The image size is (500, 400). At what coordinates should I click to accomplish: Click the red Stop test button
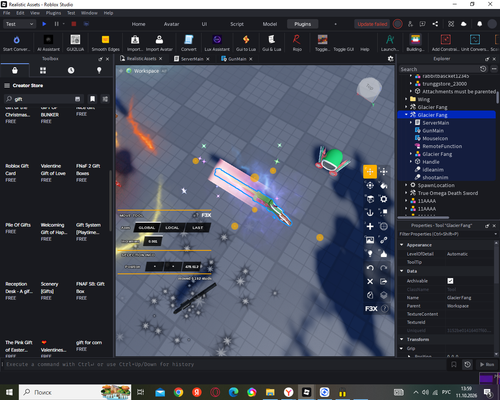tap(74, 24)
